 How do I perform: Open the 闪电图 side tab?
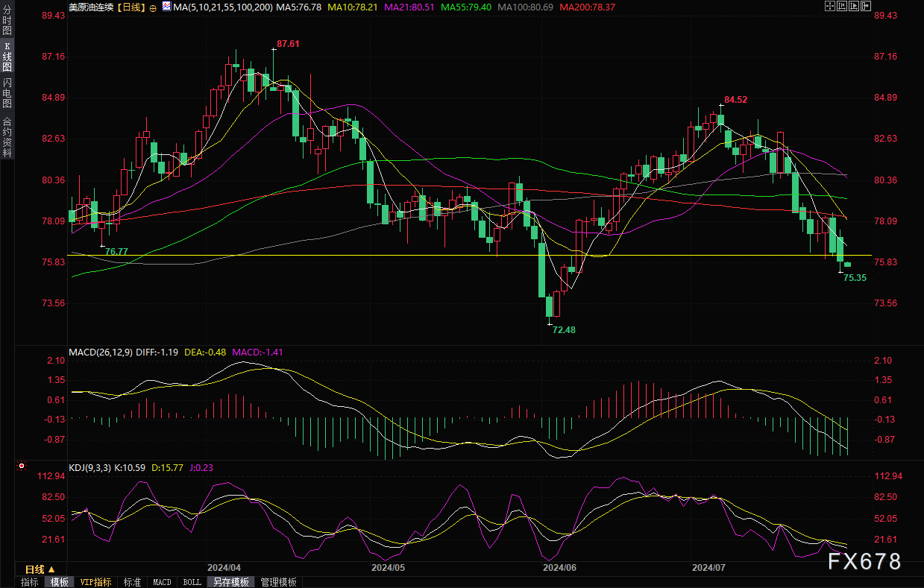pos(7,93)
